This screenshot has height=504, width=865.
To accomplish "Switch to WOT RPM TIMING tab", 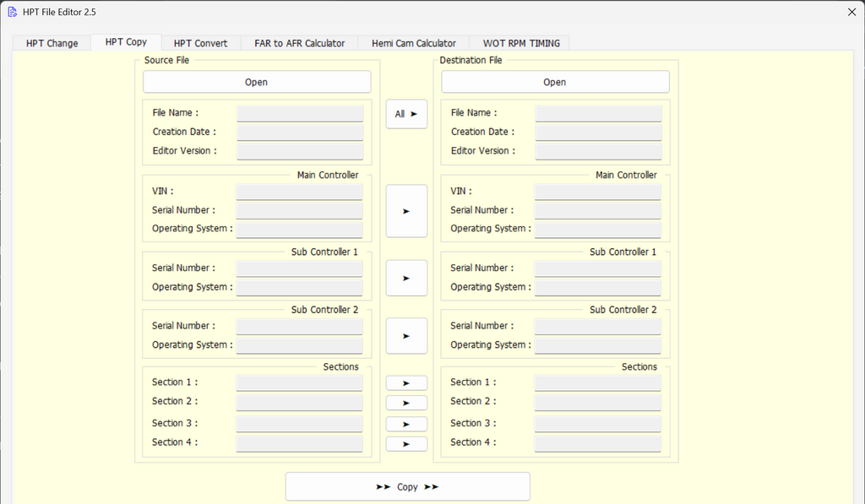I will coord(521,43).
